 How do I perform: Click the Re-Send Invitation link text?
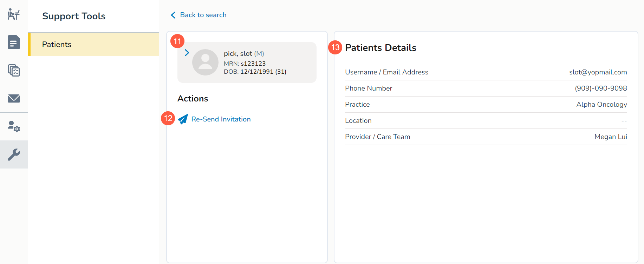click(221, 119)
